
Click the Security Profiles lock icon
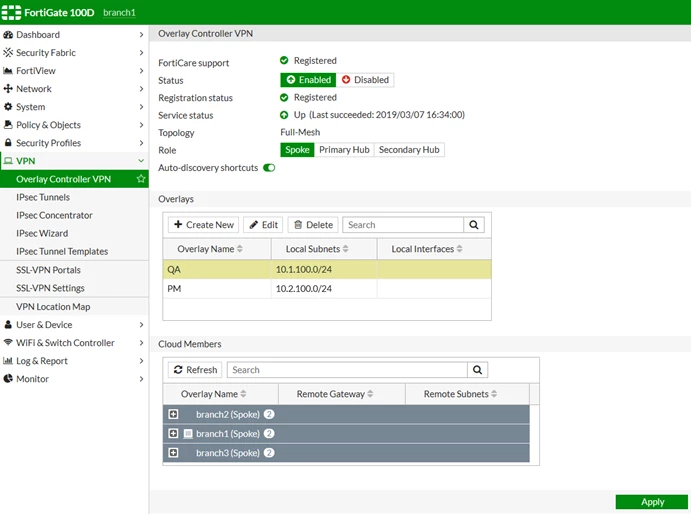pyautogui.click(x=8, y=143)
